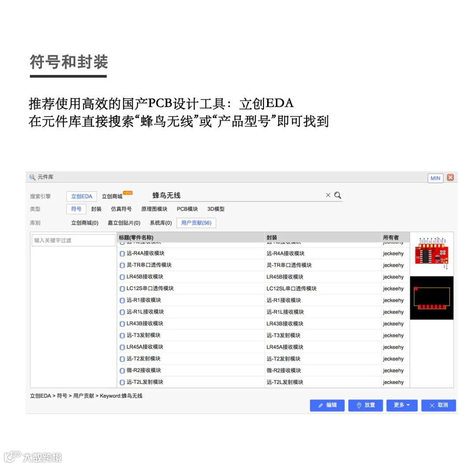Image resolution: width=476 pixels, height=466 pixels.
Task: Open the black footprint preview thumbnail
Action: pyautogui.click(x=431, y=298)
